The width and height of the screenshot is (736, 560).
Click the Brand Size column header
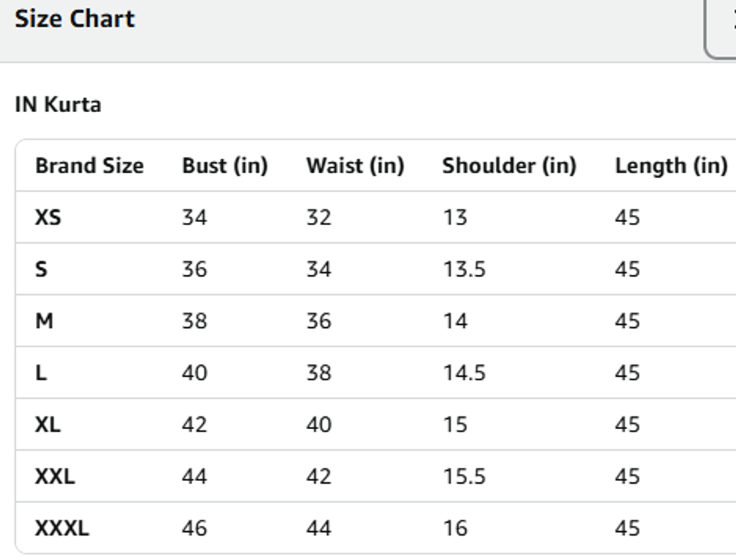tap(89, 166)
